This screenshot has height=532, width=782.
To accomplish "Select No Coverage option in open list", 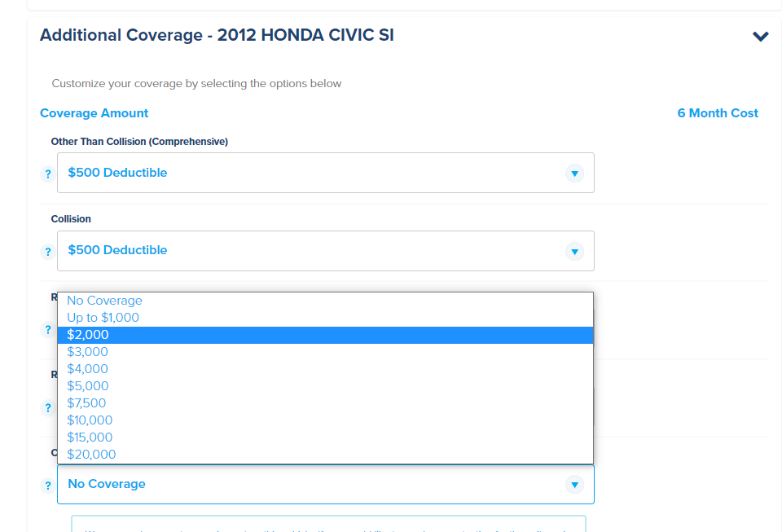I will point(325,301).
